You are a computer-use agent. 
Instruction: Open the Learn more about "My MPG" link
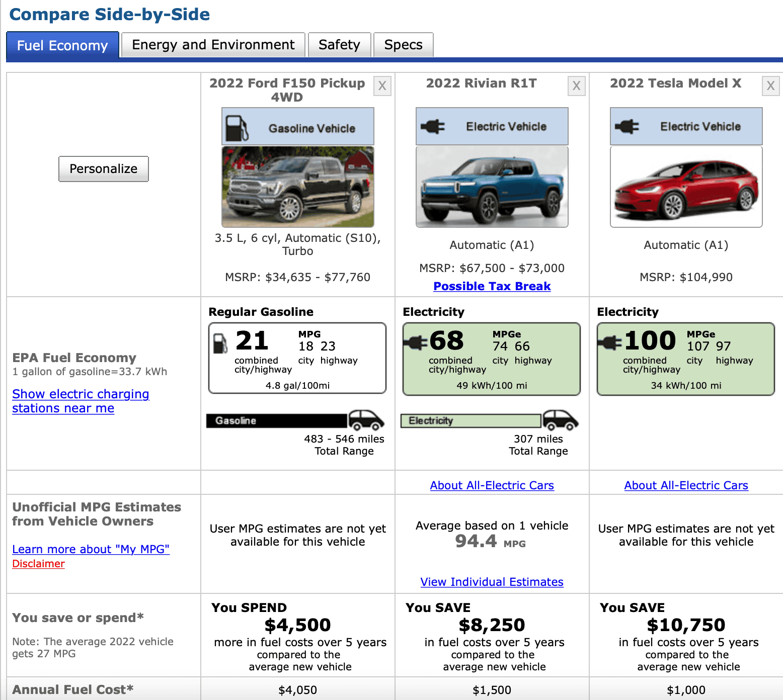point(91,549)
